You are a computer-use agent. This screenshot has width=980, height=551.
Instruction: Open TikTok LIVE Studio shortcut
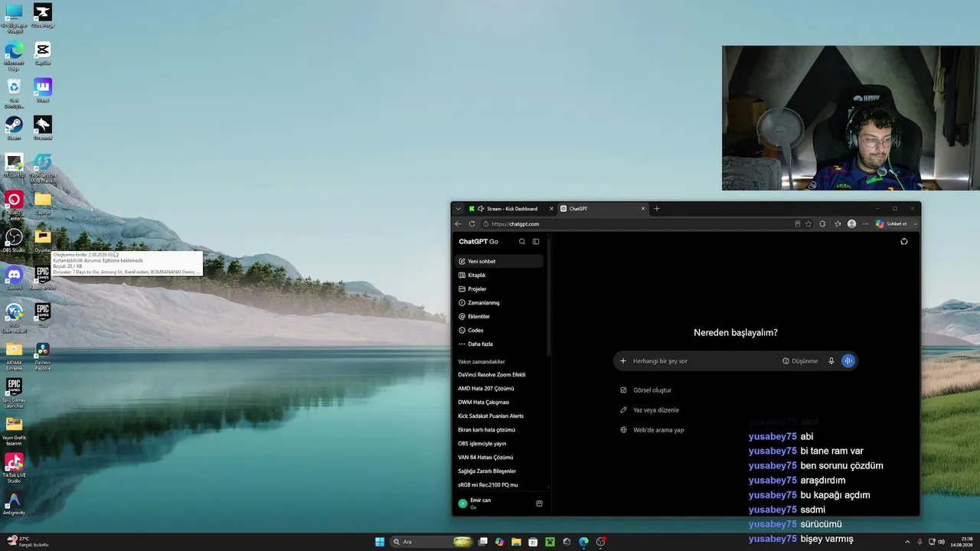click(14, 468)
